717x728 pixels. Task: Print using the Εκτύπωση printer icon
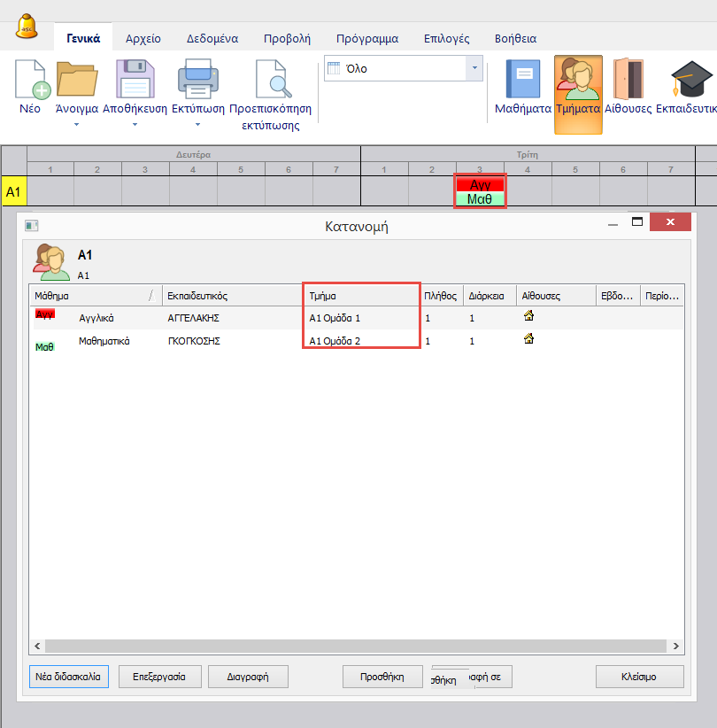[x=197, y=81]
